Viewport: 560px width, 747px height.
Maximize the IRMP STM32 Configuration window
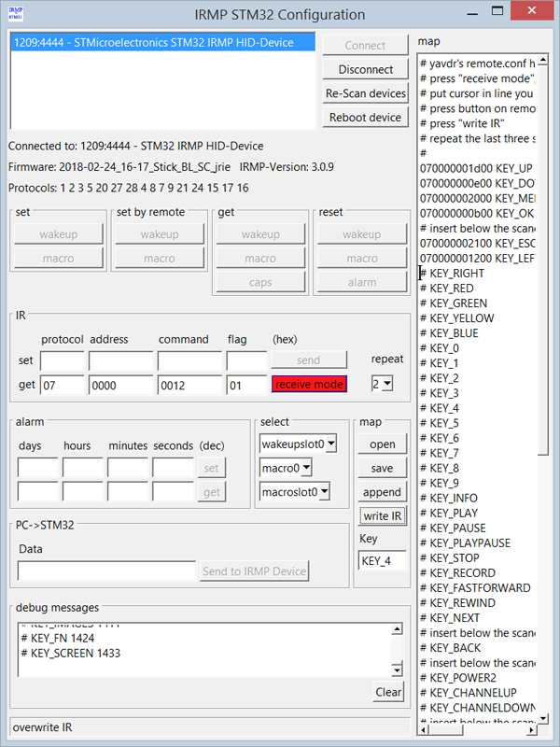[x=497, y=10]
